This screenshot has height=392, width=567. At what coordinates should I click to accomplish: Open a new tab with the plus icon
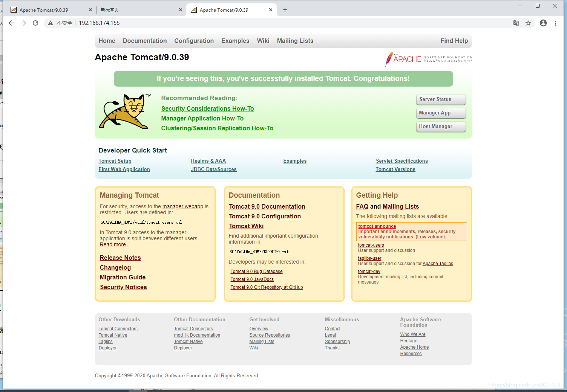click(285, 10)
